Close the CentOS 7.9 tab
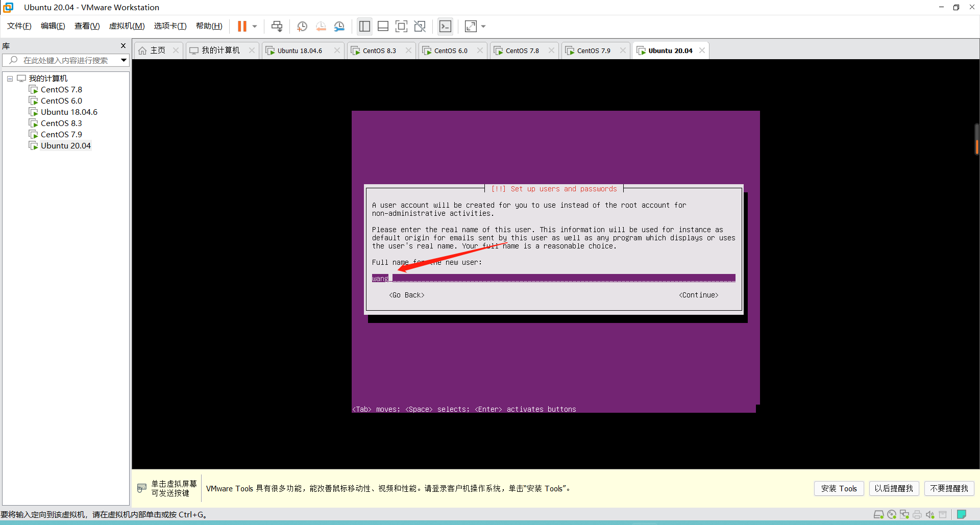This screenshot has height=525, width=980. [623, 51]
